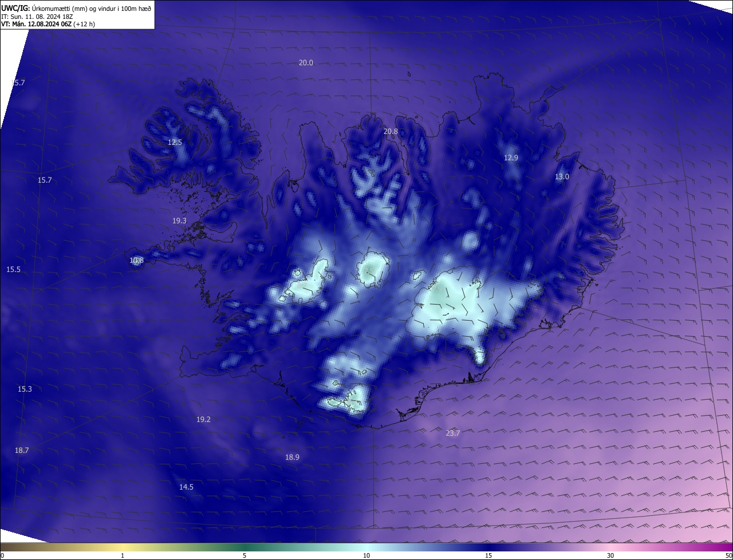Click the legend tick label 10

[366, 555]
